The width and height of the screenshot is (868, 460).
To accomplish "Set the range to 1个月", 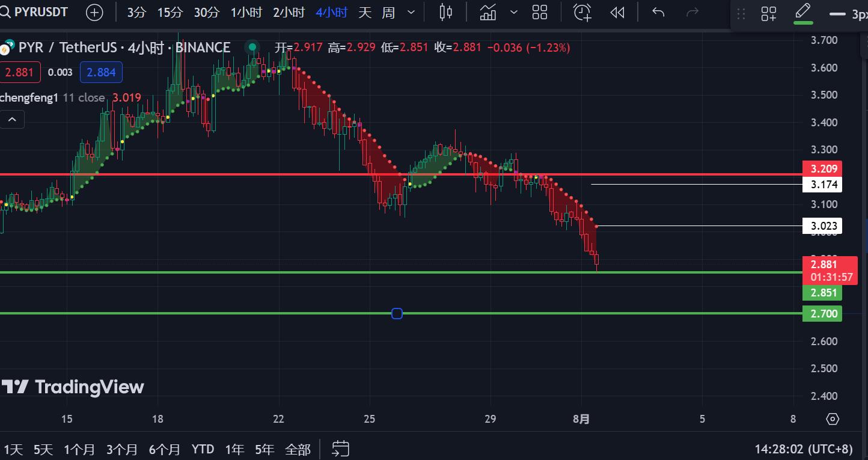I will pos(79,449).
